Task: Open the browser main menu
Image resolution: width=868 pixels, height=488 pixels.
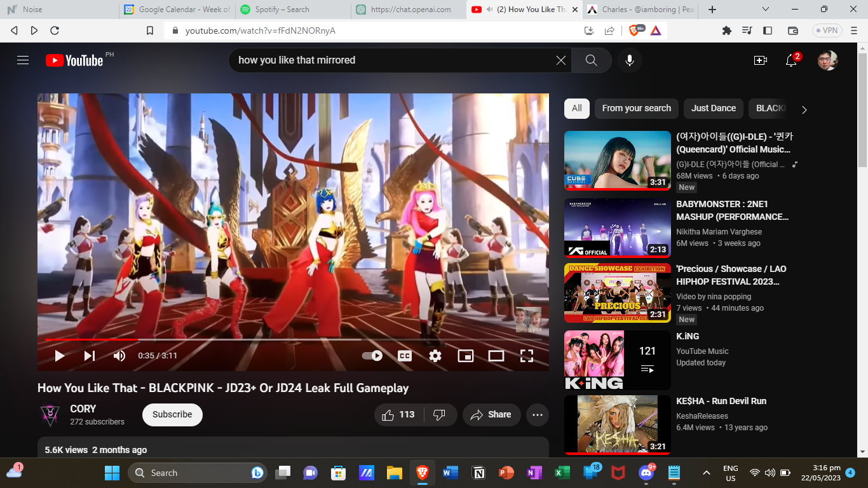Action: tap(854, 30)
